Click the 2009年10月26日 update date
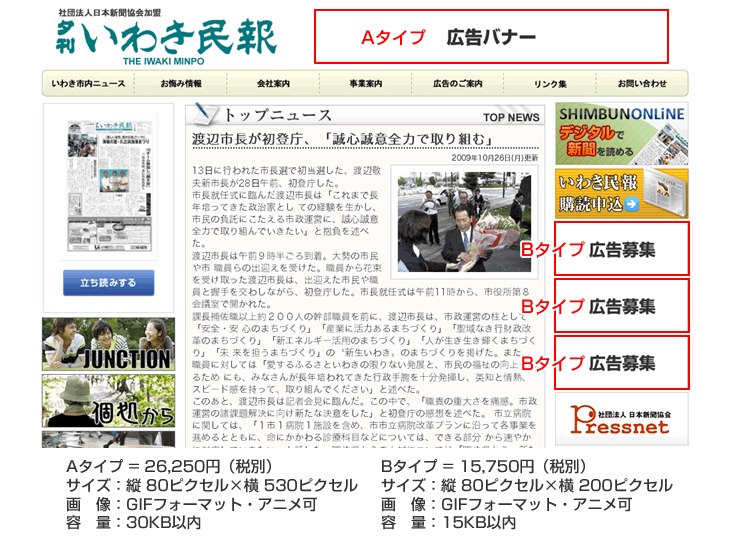735x540 pixels. click(x=495, y=158)
